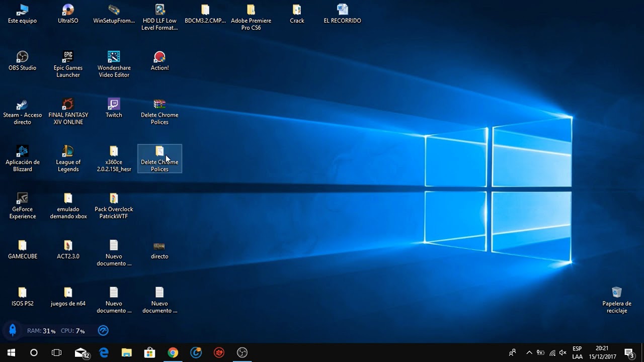Click the battery power tray icon

(540, 352)
